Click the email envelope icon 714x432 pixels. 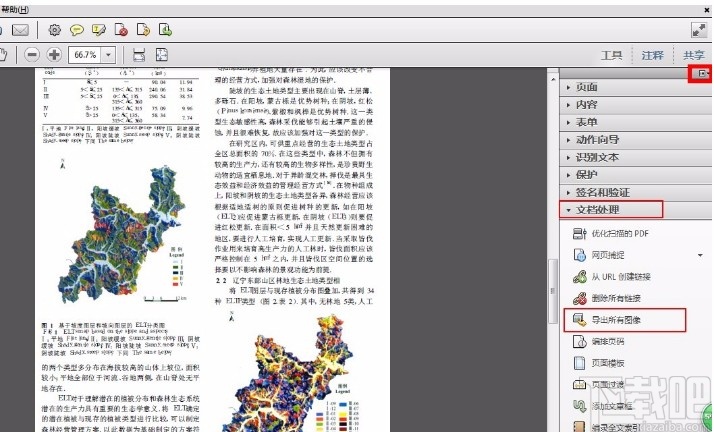tap(20, 30)
